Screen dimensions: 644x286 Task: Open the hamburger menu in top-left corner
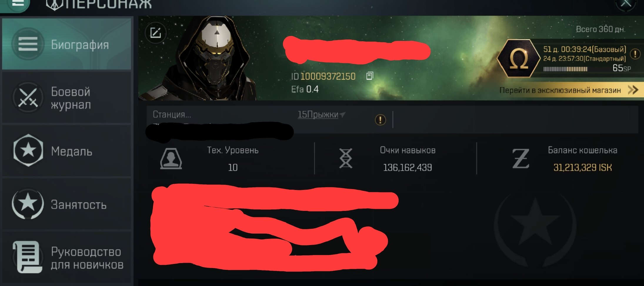[x=18, y=4]
